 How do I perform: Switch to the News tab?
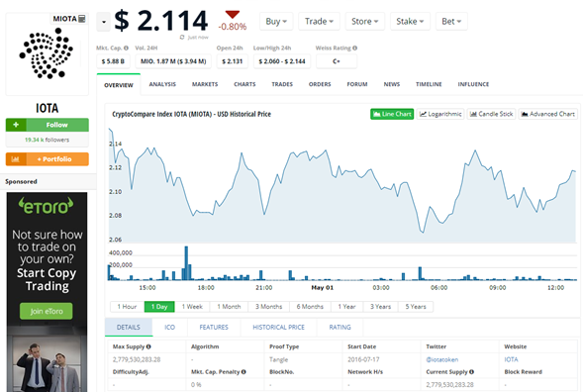coord(392,84)
